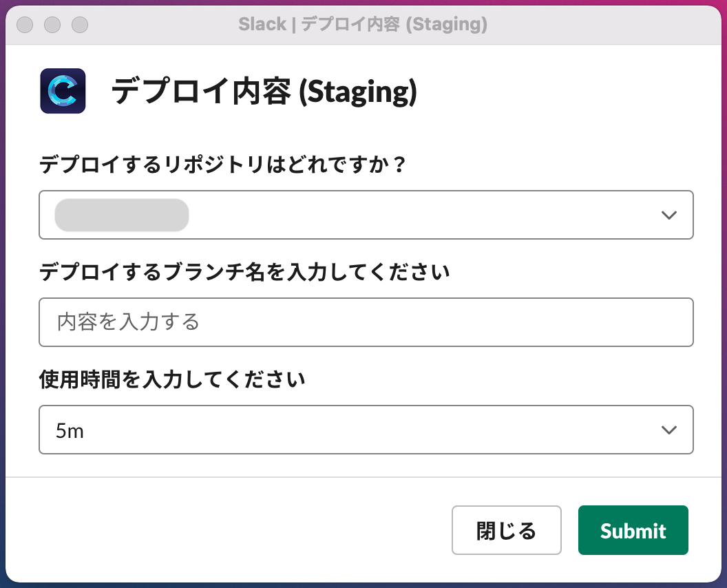
Task: Select the chevron on the repository dropdown
Action: [668, 215]
